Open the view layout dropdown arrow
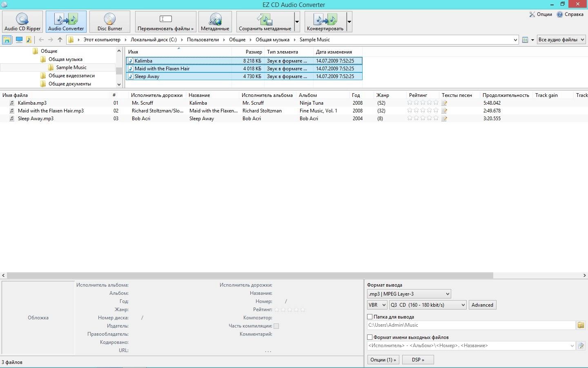Image resolution: width=588 pixels, height=368 pixels. point(532,40)
